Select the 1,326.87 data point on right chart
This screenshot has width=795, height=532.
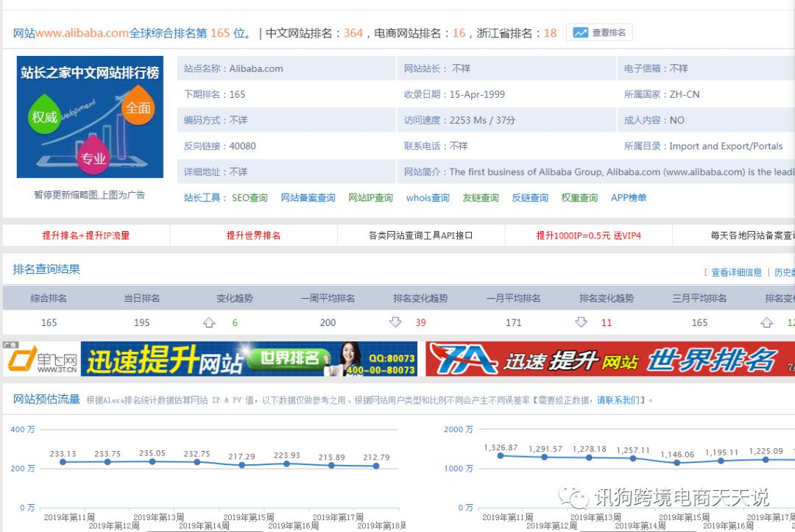pyautogui.click(x=501, y=455)
